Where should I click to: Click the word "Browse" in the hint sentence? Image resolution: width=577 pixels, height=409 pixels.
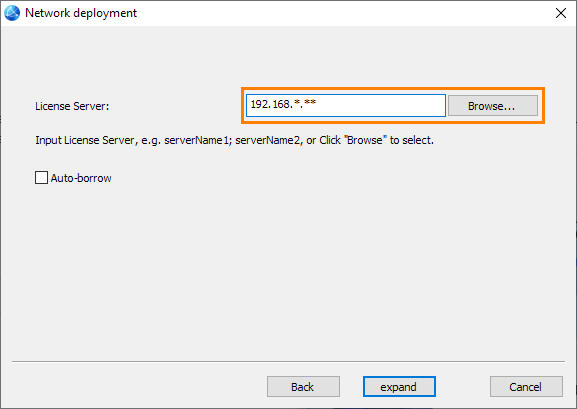tap(365, 140)
